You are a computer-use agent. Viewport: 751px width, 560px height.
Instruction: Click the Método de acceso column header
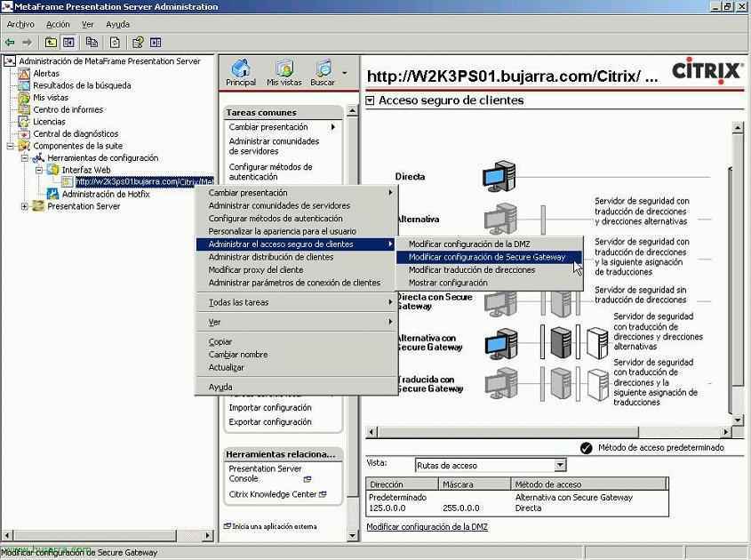pyautogui.click(x=588, y=484)
